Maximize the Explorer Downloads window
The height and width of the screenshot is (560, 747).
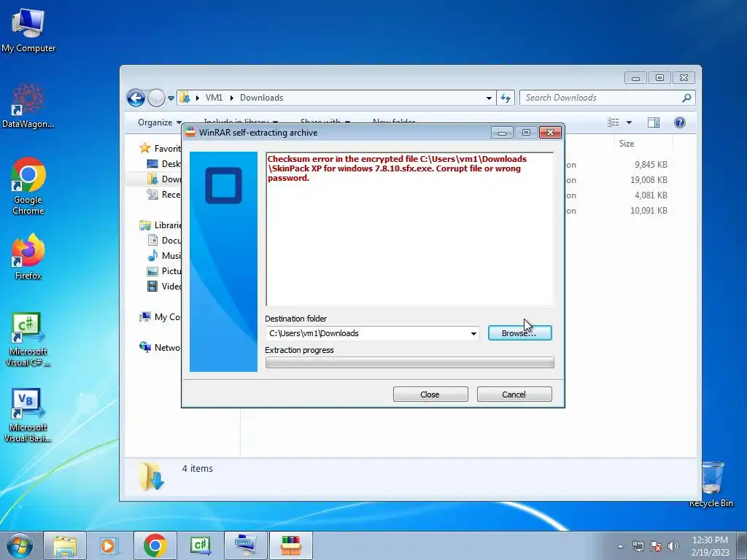[659, 77]
